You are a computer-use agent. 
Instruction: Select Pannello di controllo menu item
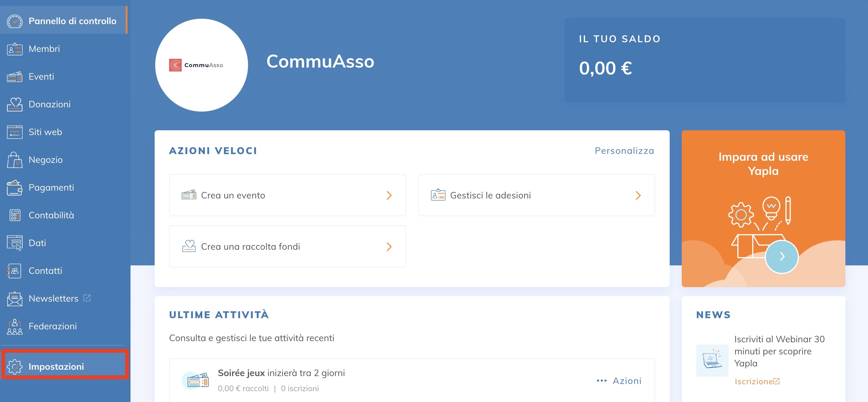(72, 21)
